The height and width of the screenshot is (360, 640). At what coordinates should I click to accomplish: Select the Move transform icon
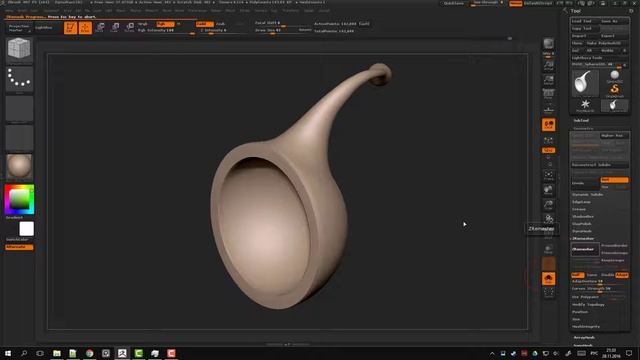[100, 28]
